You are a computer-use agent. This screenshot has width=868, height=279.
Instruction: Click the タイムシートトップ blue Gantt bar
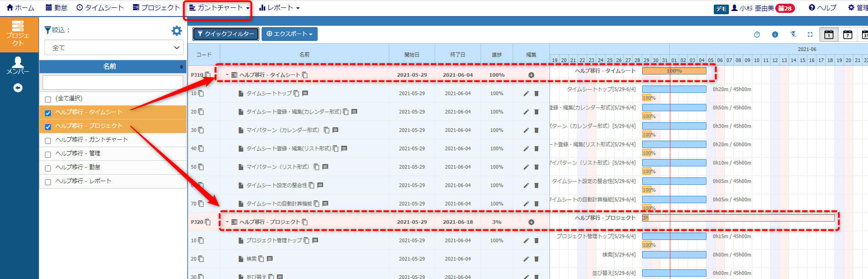pyautogui.click(x=674, y=89)
